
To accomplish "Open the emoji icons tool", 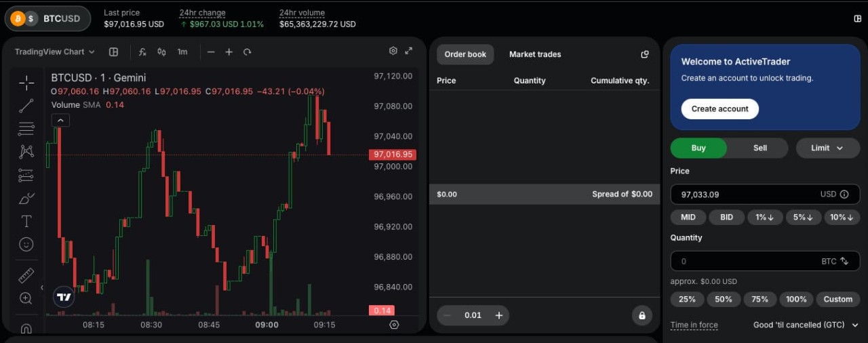I will [x=26, y=244].
